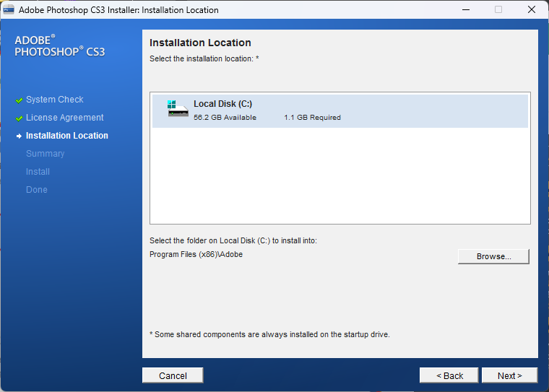Click the 1.1 GB Required text
Viewport: 549px width, 392px height.
pos(312,118)
